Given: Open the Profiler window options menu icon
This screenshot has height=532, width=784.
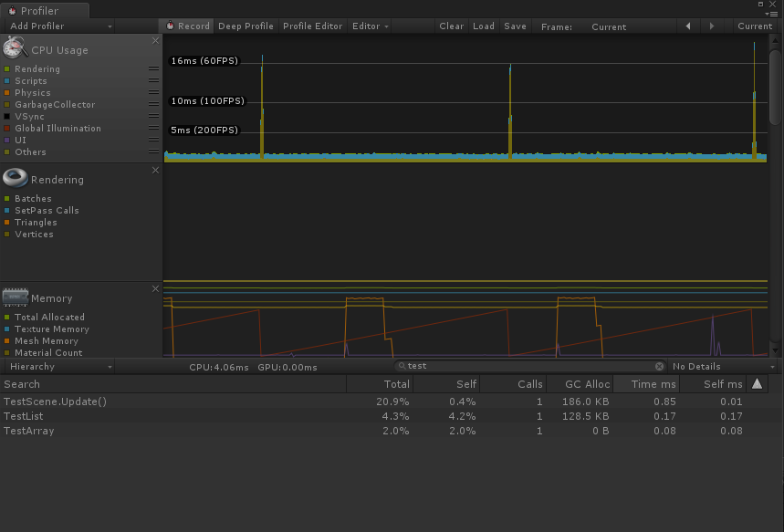Looking at the screenshot, I should (770, 14).
